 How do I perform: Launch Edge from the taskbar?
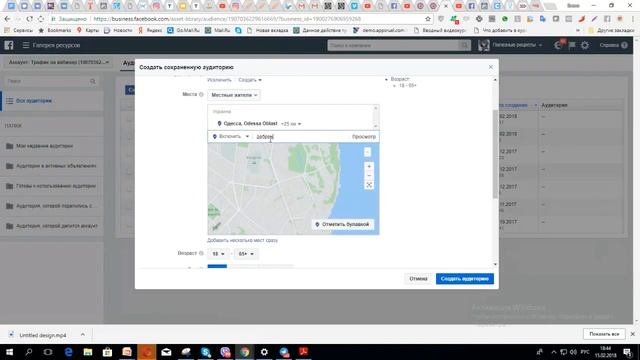pyautogui.click(x=68, y=352)
